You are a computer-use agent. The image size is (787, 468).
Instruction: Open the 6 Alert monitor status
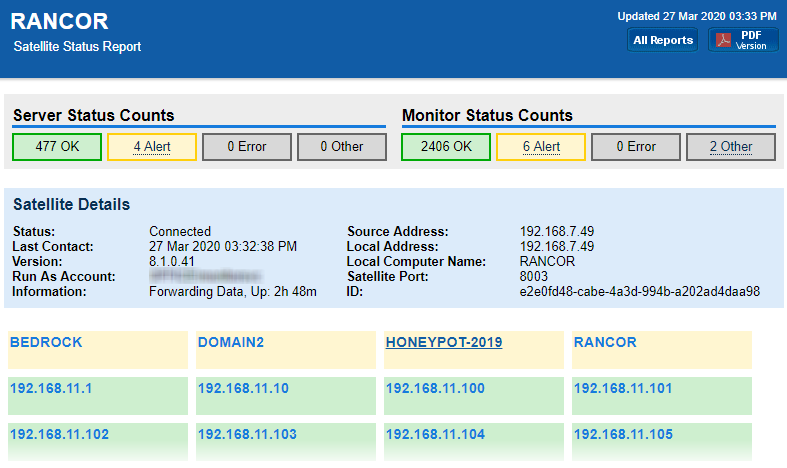point(540,147)
